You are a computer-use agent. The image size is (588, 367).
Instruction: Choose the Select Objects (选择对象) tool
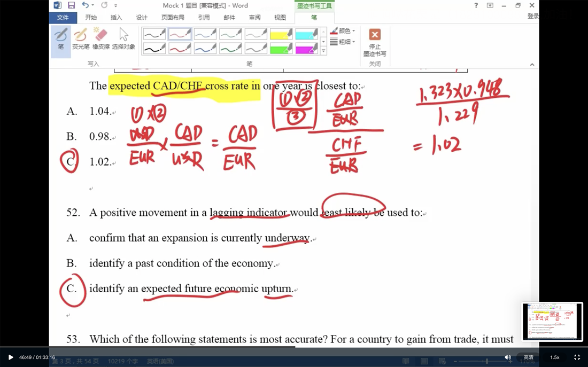pos(123,38)
